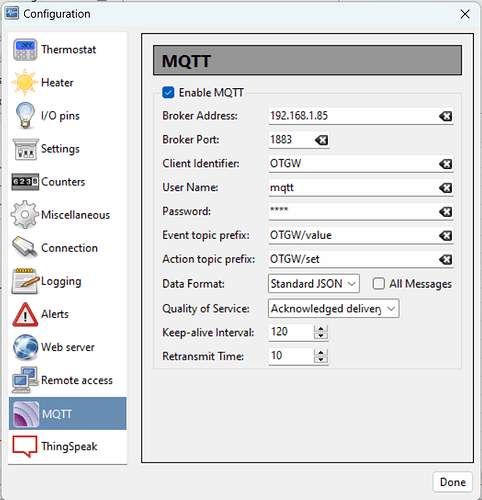Switch to the Heater page label
The width and height of the screenshot is (482, 500).
pos(57,82)
